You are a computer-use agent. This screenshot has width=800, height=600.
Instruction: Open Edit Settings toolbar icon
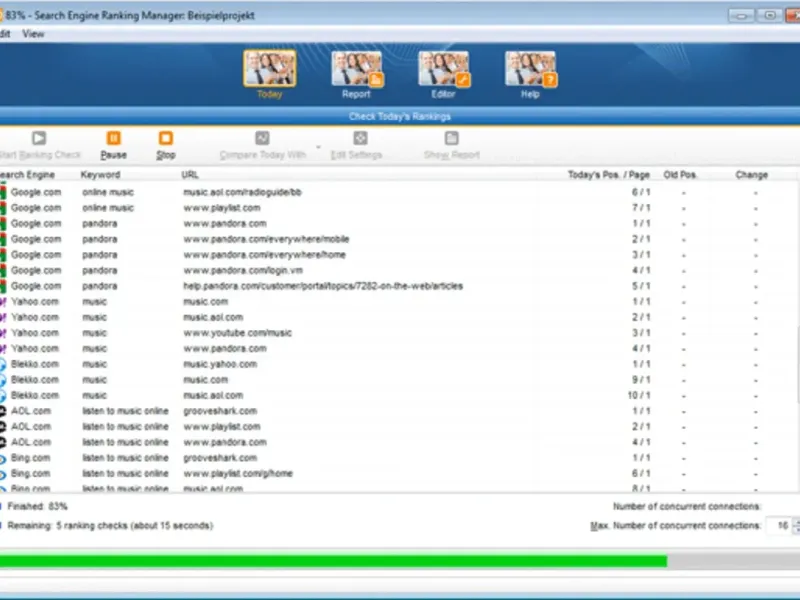[360, 138]
